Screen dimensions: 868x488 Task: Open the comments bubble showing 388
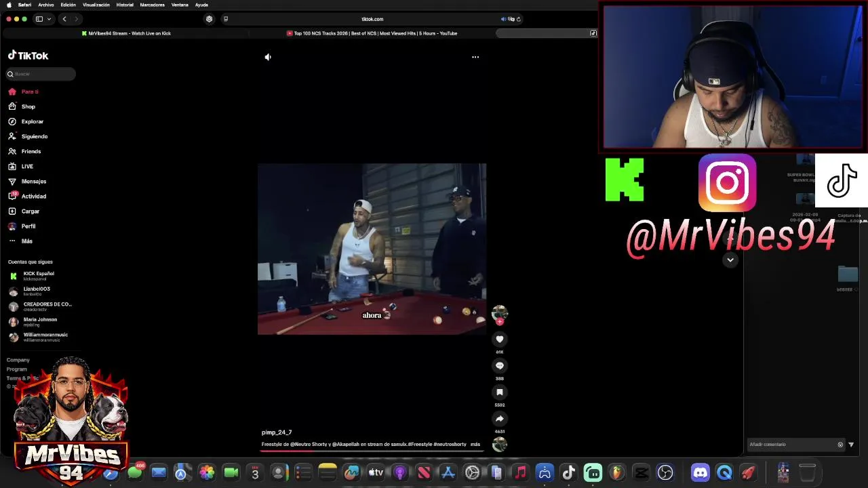[500, 365]
